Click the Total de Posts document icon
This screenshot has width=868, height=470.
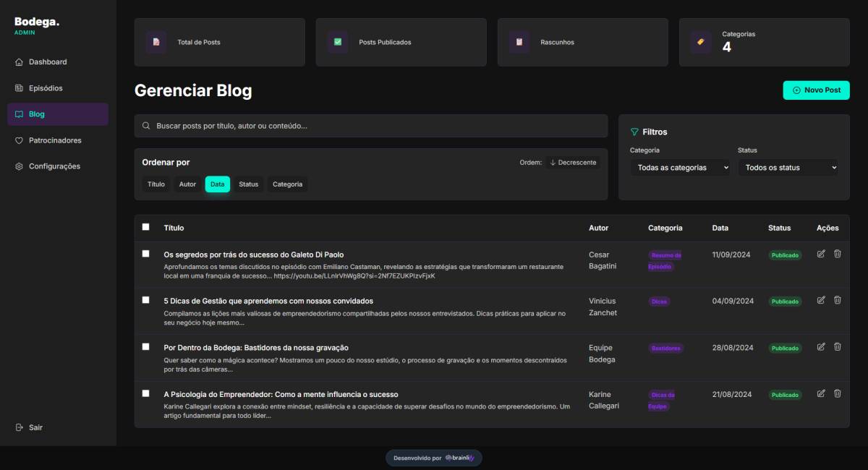click(156, 42)
